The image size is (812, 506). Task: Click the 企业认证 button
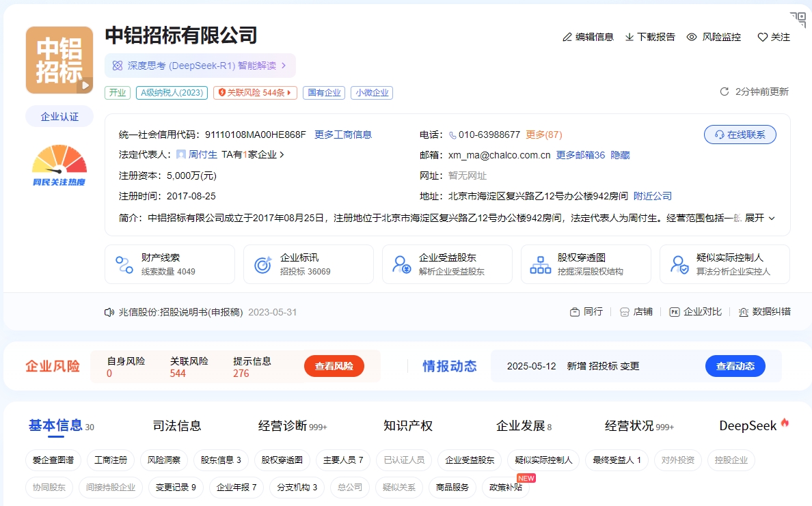[59, 116]
